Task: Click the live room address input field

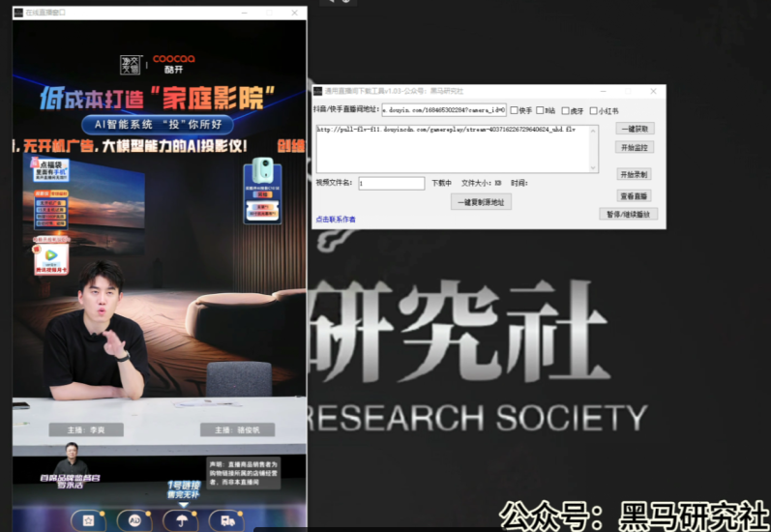Action: pos(444,110)
